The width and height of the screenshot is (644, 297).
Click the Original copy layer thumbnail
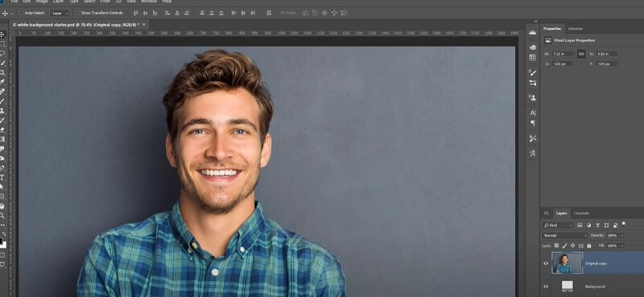point(568,263)
